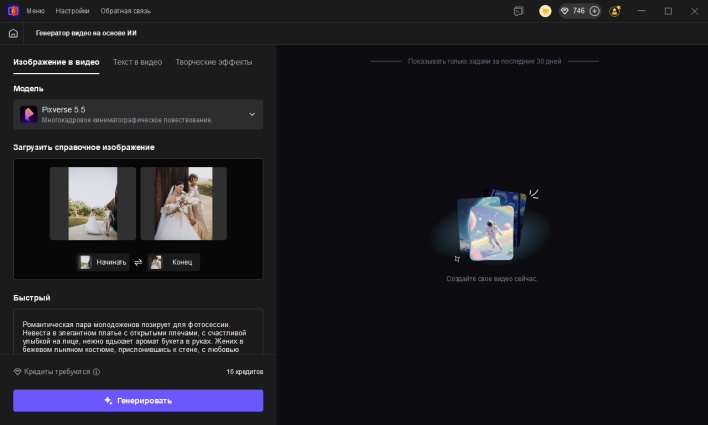Click the plus icon to add credits
708x425 pixels.
[595, 11]
